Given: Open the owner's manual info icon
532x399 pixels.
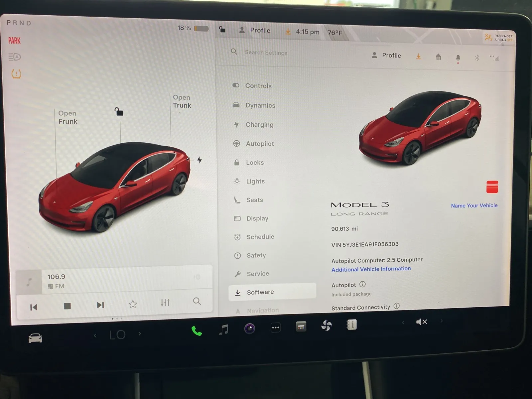Looking at the screenshot, I should click(x=351, y=325).
